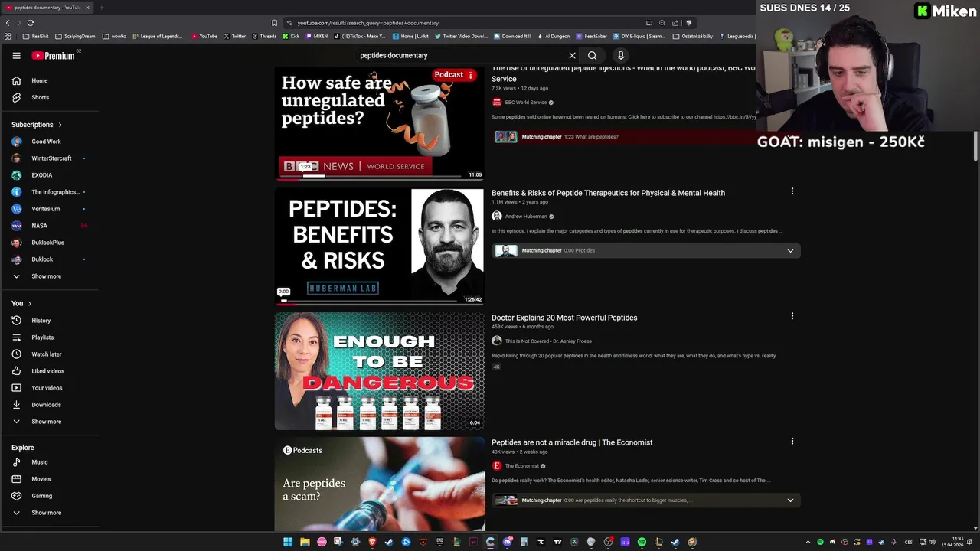Seek on Huberman video preview progress bar
The image size is (980, 551).
point(379,303)
